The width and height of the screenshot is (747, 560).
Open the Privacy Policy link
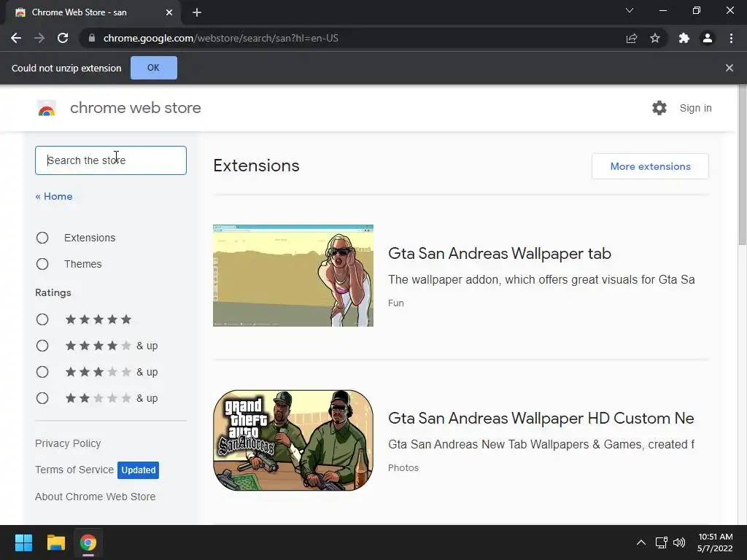pyautogui.click(x=68, y=443)
